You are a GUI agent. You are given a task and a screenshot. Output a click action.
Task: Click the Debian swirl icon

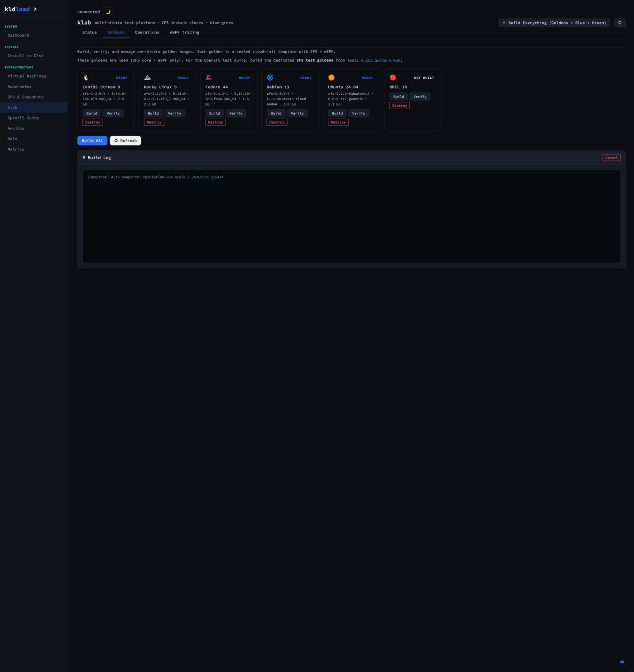[x=270, y=77]
